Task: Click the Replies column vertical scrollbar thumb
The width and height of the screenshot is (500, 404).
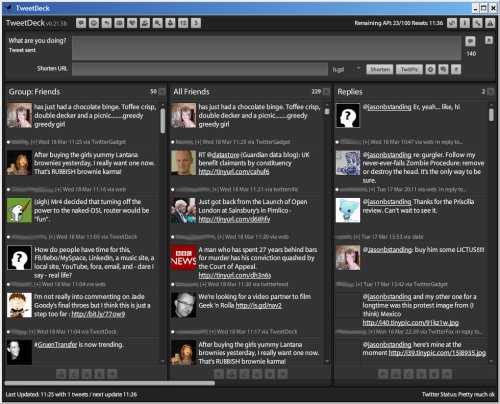Action: point(491,115)
